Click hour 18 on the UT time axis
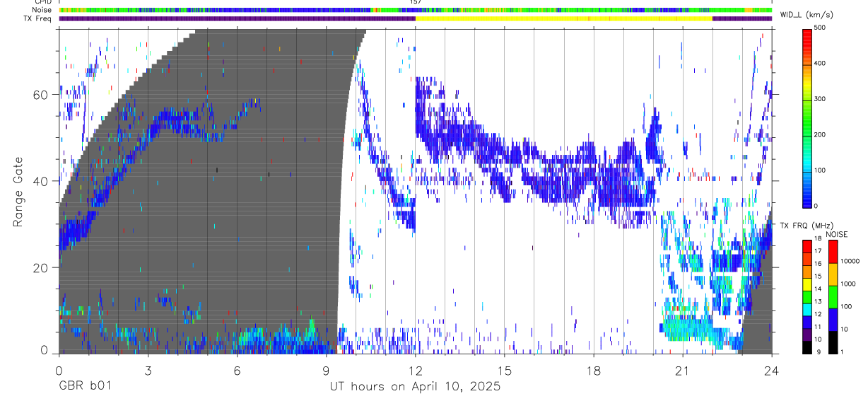Viewport: 868px width, 401px height. point(594,371)
